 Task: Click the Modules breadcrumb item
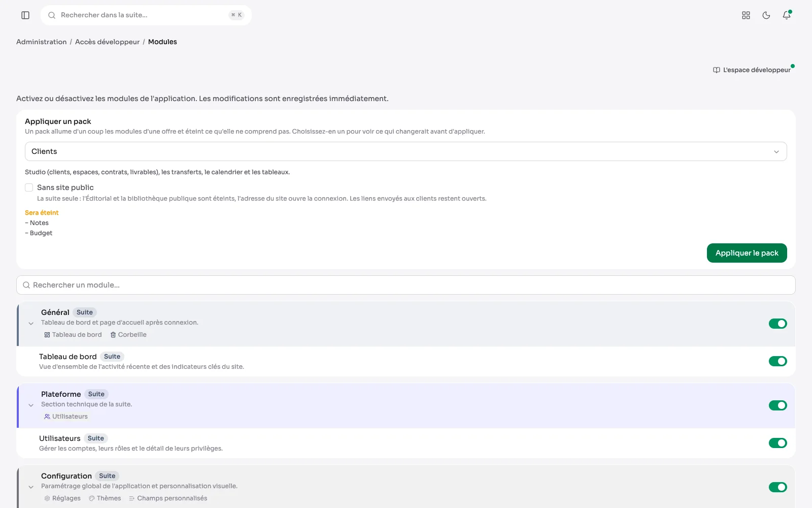(162, 42)
